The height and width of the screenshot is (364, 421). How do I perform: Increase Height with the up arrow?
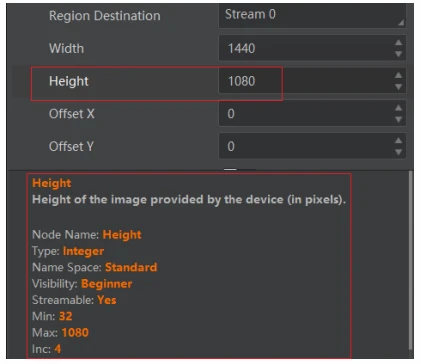point(398,75)
